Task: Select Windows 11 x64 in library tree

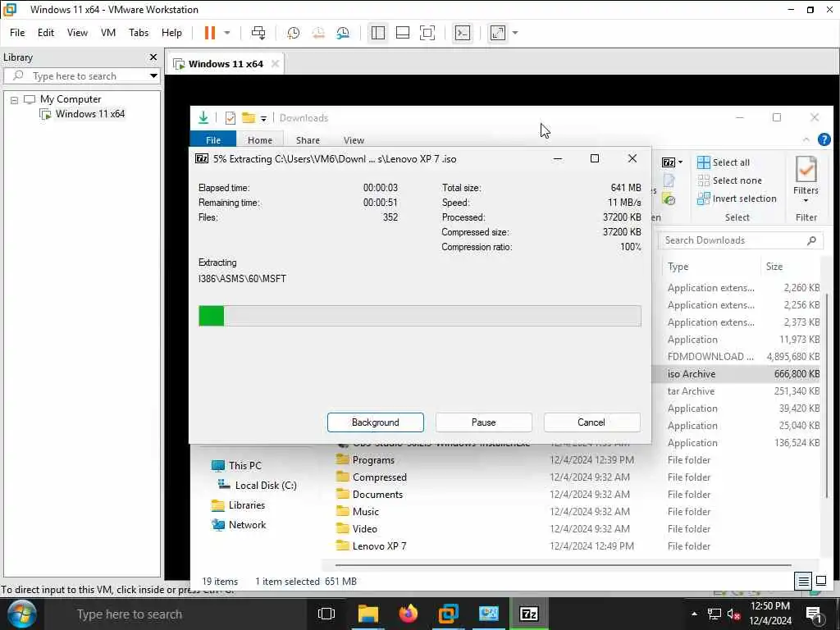Action: (89, 113)
